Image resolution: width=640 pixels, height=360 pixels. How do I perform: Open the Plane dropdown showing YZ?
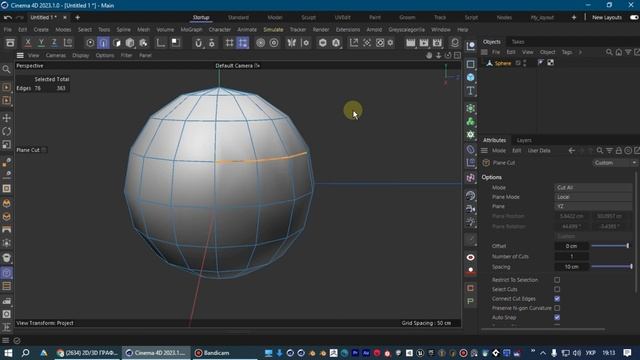[x=593, y=207]
